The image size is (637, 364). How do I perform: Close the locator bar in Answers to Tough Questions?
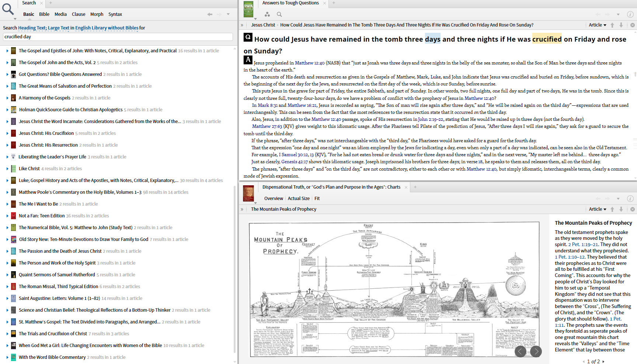tap(633, 25)
